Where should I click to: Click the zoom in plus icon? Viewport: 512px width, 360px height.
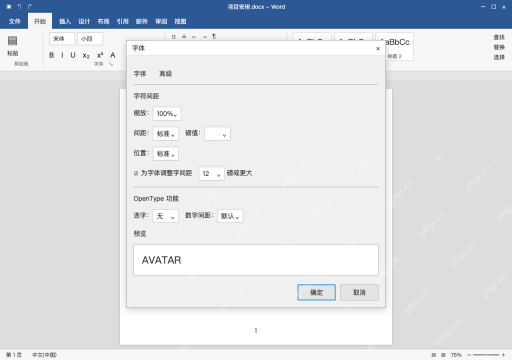pos(503,355)
